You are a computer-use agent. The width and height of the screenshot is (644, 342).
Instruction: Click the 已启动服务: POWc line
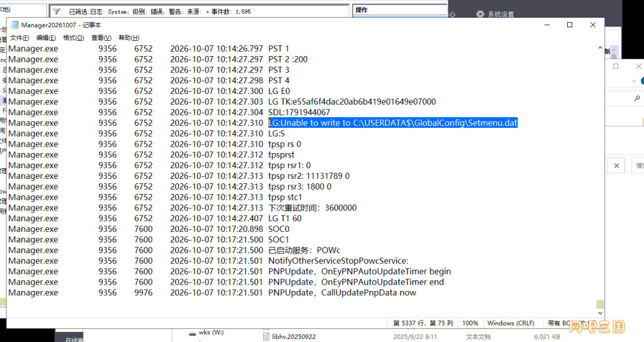point(304,250)
